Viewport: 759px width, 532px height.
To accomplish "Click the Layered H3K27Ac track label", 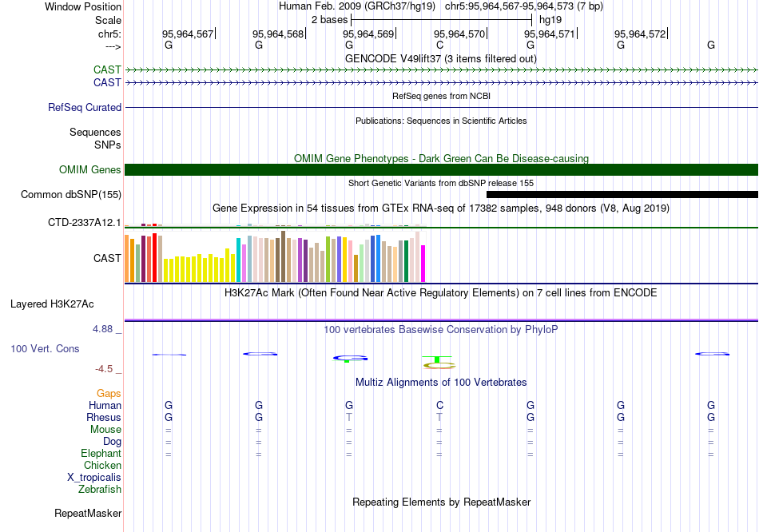I will click(52, 304).
